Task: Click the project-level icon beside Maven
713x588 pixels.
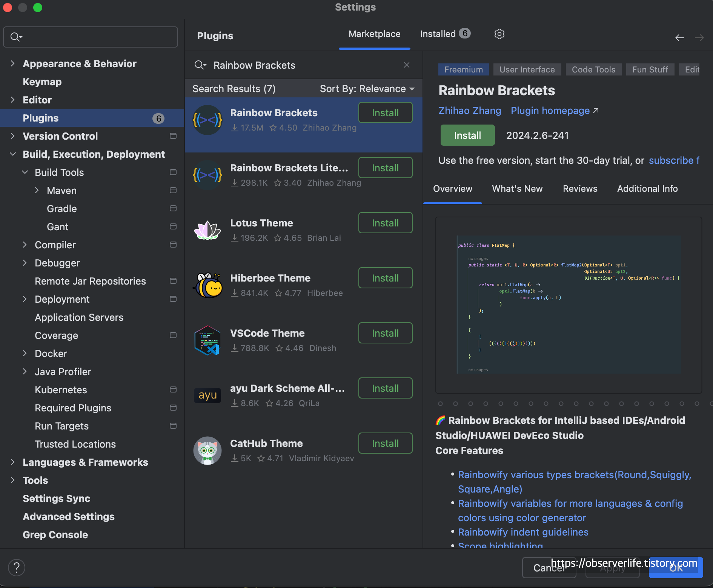Action: (x=173, y=190)
